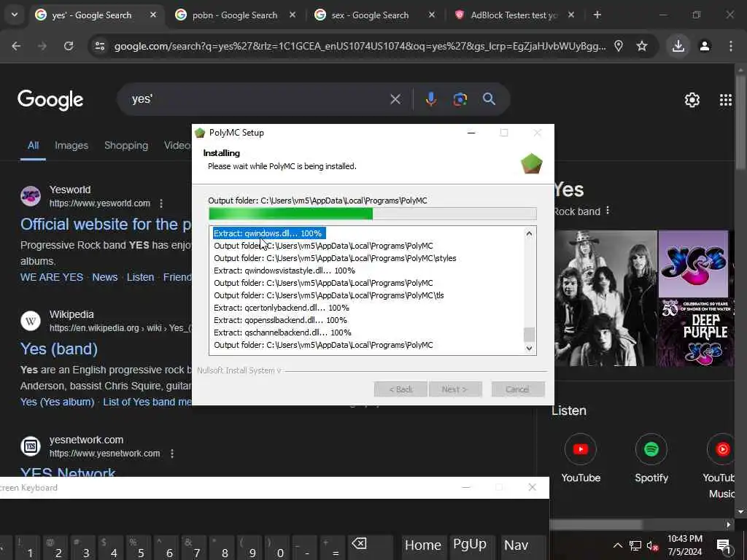Clear the Google search box with X
747x560 pixels.
pos(395,99)
